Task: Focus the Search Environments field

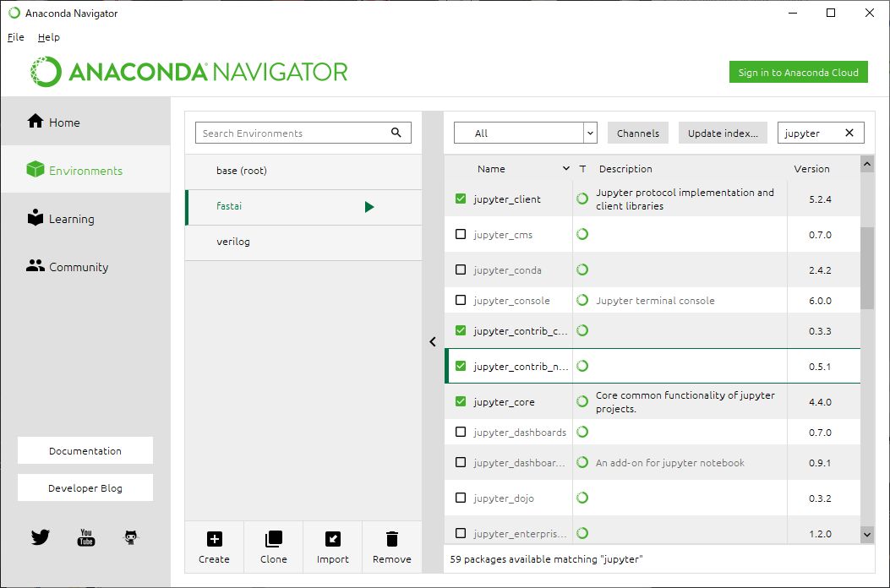Action: tap(303, 133)
